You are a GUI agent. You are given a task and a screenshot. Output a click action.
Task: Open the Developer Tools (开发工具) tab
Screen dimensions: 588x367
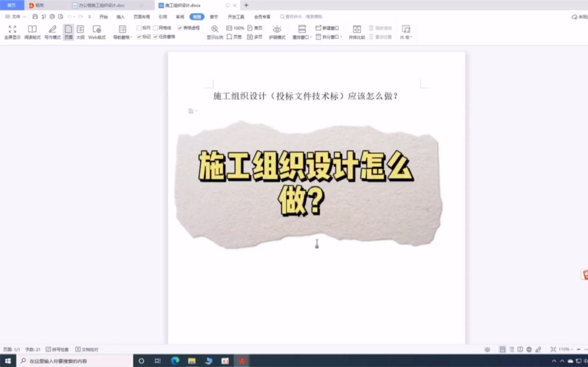236,17
